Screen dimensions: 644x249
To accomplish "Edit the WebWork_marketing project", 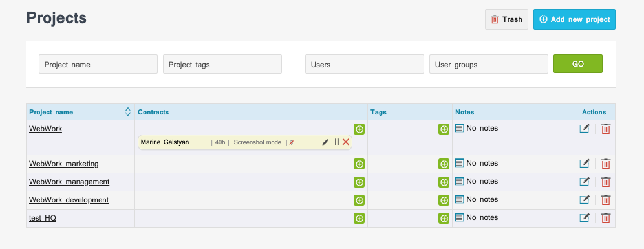I will (x=585, y=164).
